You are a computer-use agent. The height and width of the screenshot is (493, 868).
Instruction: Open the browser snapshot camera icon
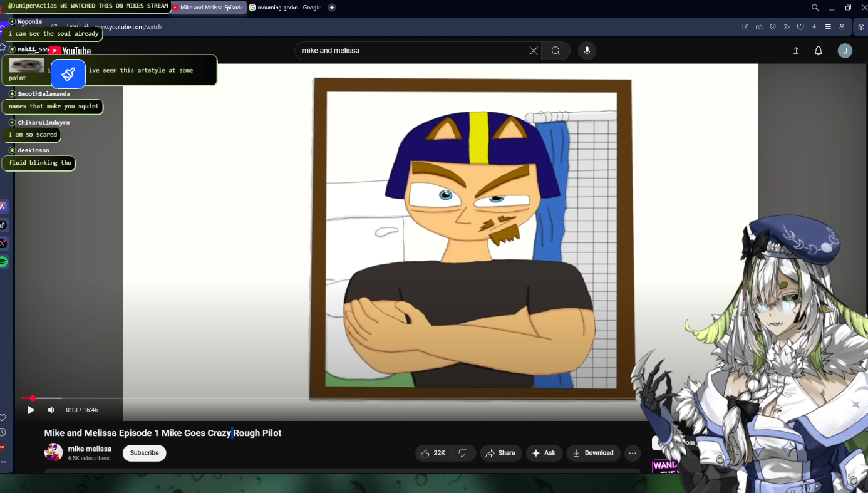tap(759, 27)
